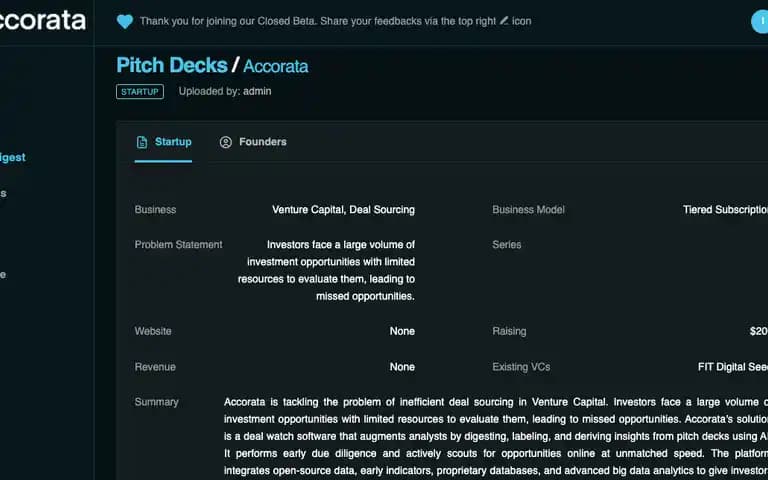The width and height of the screenshot is (768, 480).
Task: Click the blue heart icon in the banner
Action: tap(125, 22)
